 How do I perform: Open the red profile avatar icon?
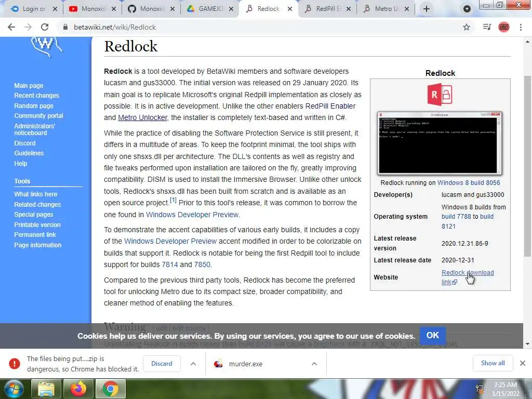504,27
